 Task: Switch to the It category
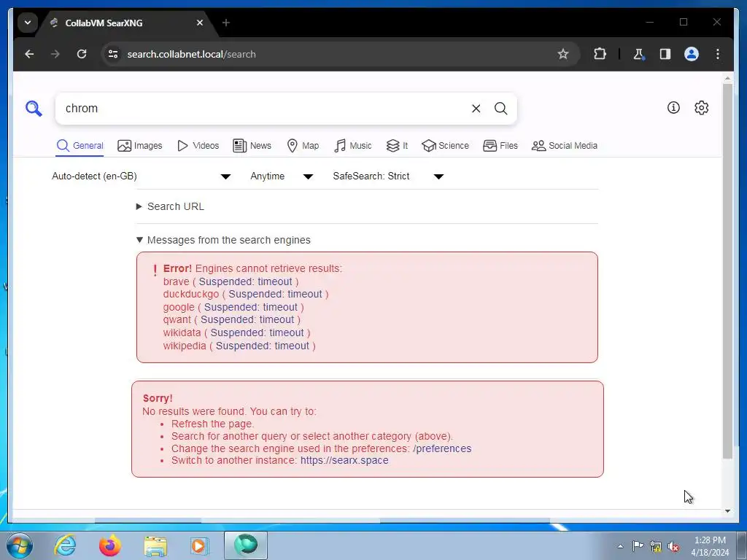(x=397, y=146)
